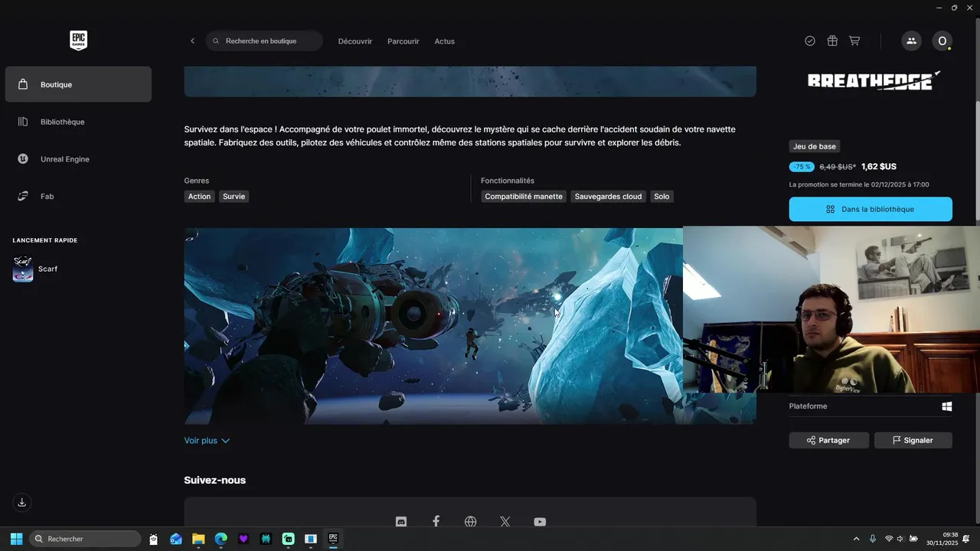Click the Breathedge logo
The width and height of the screenshot is (980, 551).
(x=874, y=80)
